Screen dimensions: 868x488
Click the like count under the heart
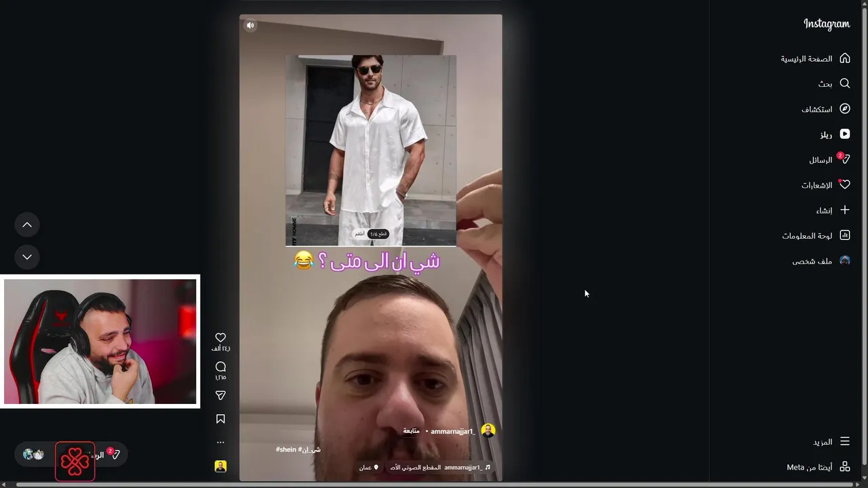(220, 348)
